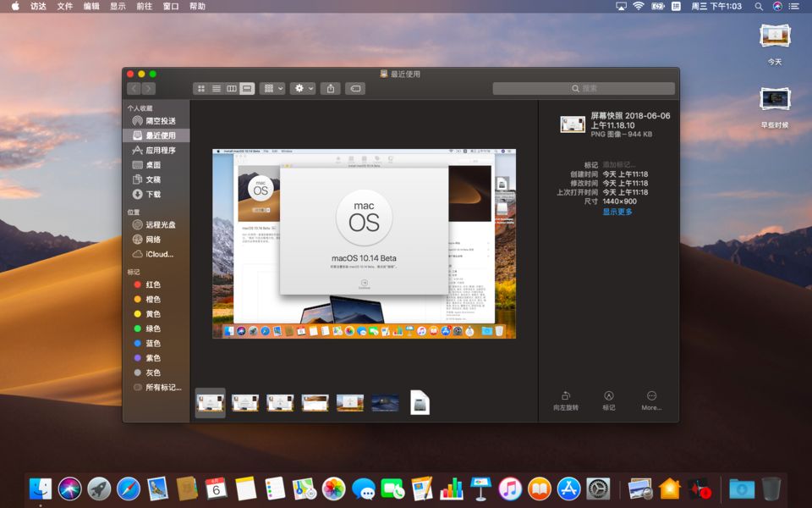Open Trash in the Dock

coord(771,489)
